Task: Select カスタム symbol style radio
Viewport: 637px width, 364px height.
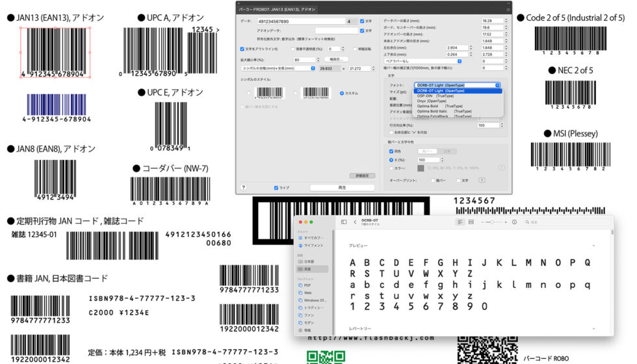Action: [x=342, y=93]
